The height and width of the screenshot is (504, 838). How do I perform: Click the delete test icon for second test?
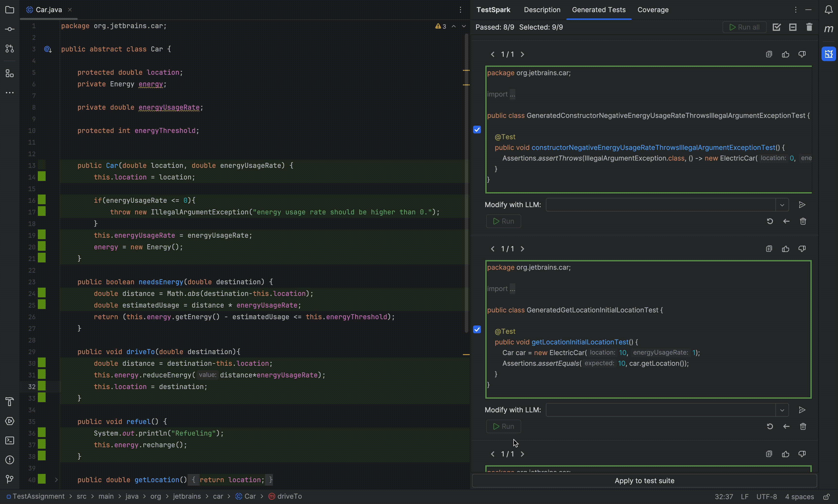pyautogui.click(x=803, y=426)
